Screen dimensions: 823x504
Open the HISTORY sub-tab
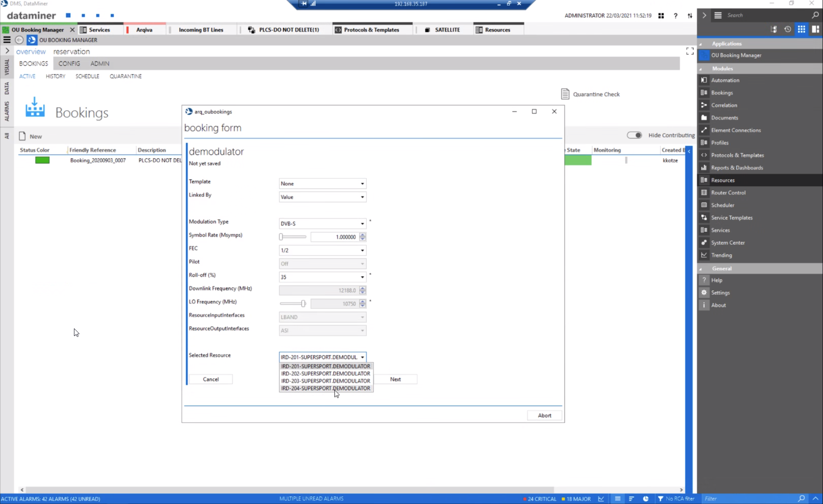[55, 76]
